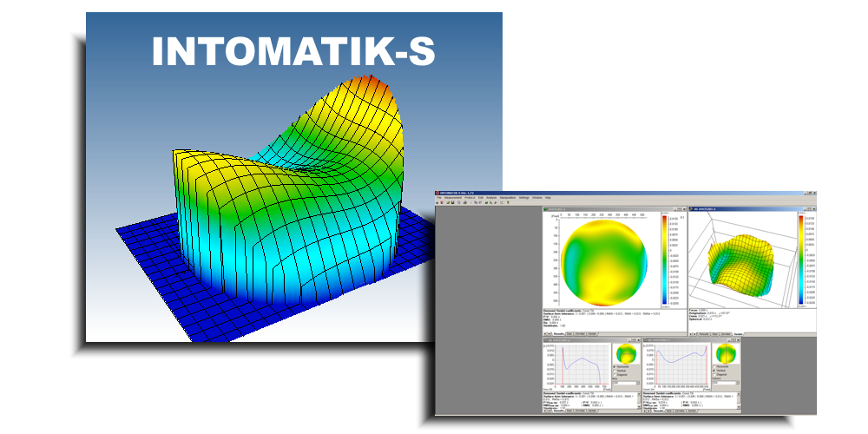Click the Column number input field
This screenshot has height=434, width=868.
pyautogui.click(x=724, y=383)
